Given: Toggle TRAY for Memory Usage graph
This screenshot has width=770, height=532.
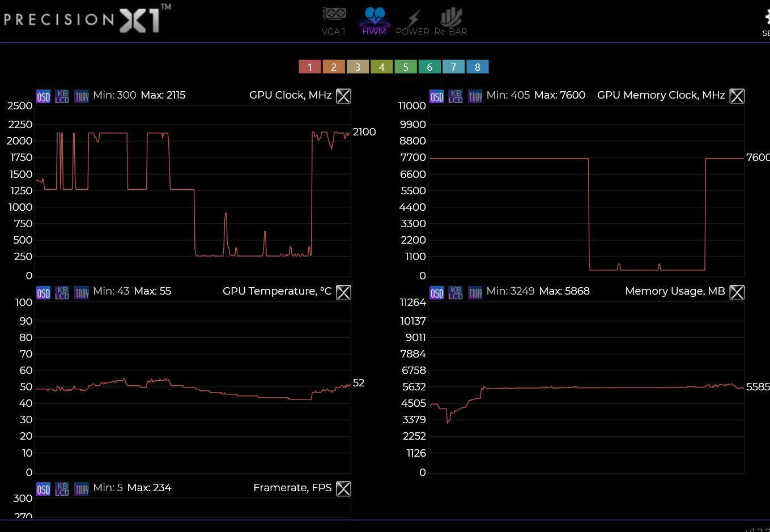Looking at the screenshot, I should tap(475, 292).
